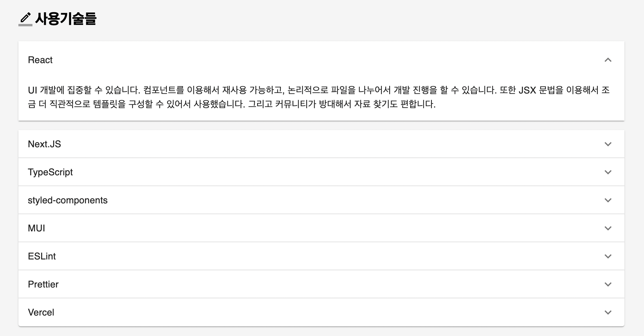Click the empty middle of the Vercel row
The height and width of the screenshot is (336, 644).
[x=321, y=312]
